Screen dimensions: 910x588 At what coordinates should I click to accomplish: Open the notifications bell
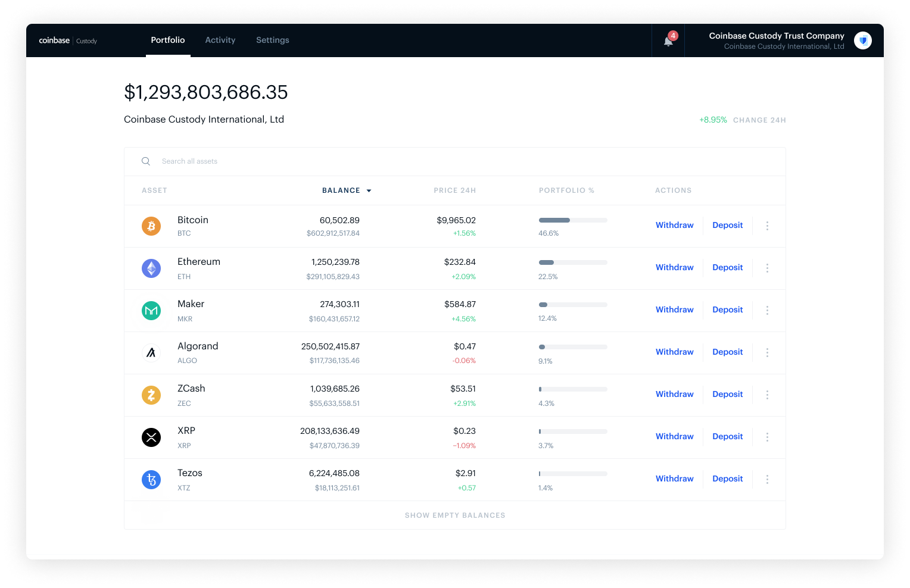(x=668, y=40)
